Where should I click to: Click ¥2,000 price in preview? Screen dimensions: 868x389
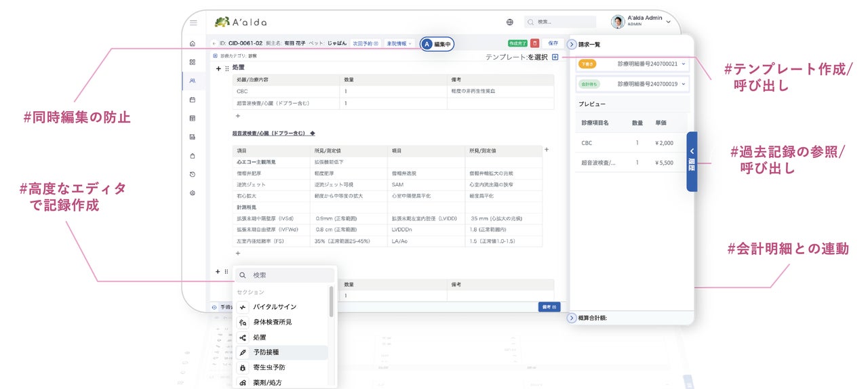click(x=665, y=143)
